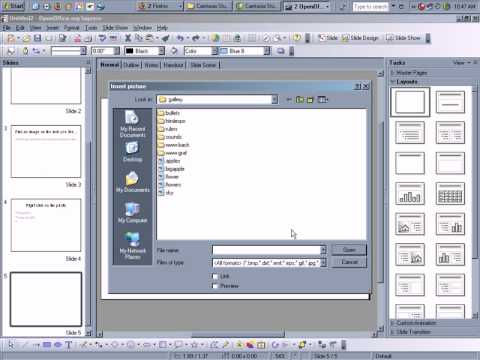Click Save icon in Impress toolbar
Image resolution: width=480 pixels, height=360 pixels.
coord(37,38)
